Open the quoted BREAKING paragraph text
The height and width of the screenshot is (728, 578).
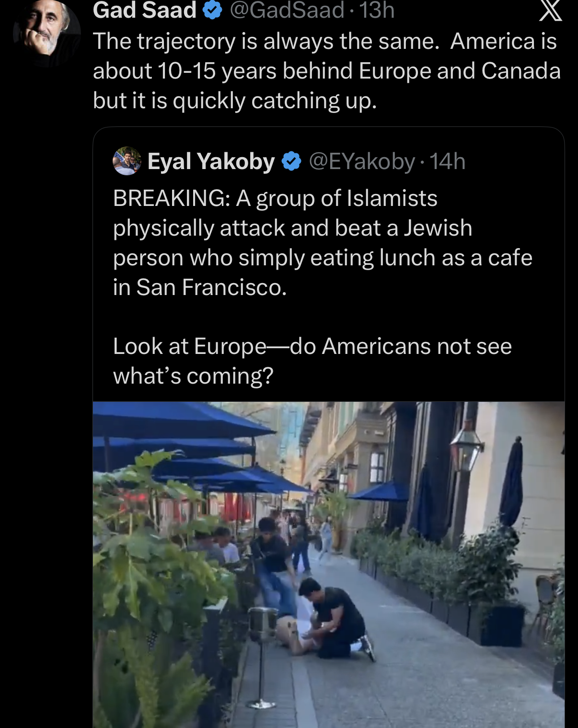point(323,243)
